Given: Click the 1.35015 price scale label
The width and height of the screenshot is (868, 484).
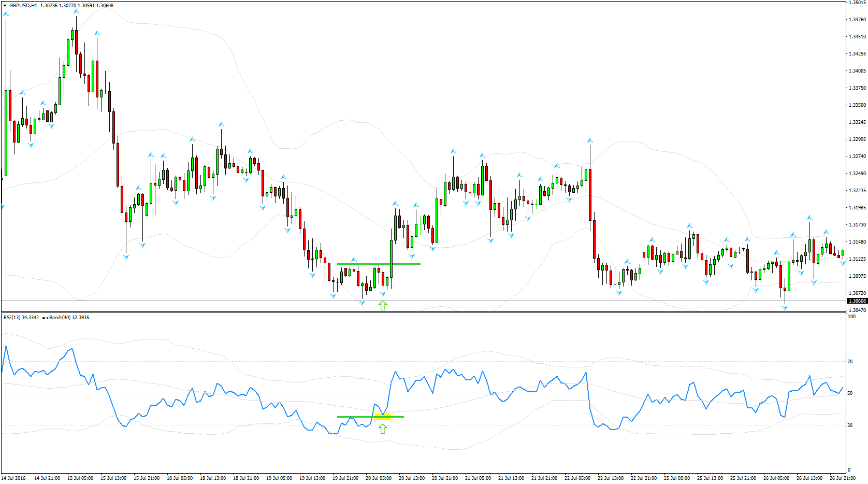Looking at the screenshot, I should coord(857,3).
